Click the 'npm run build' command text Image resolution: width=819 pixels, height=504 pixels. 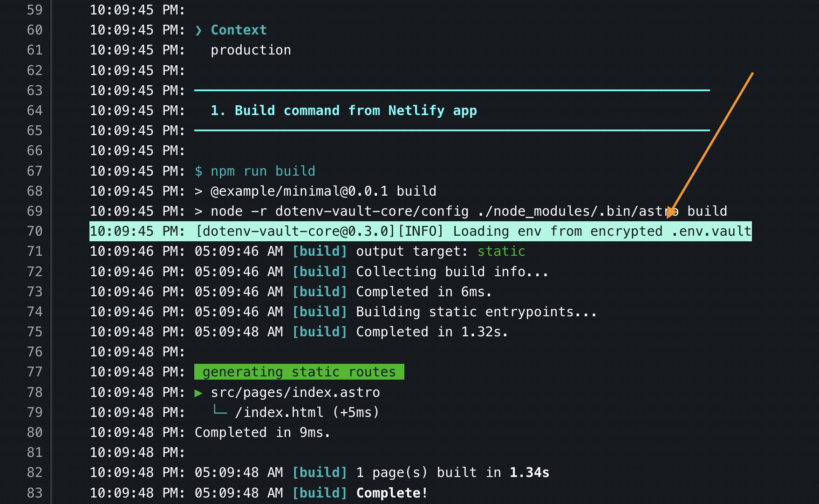tap(263, 171)
